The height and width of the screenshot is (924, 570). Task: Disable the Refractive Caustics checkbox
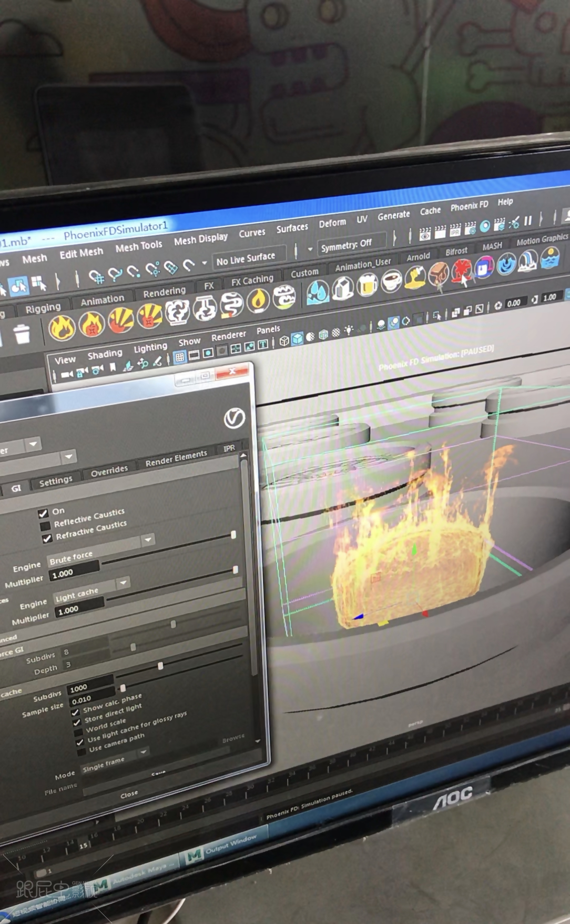pyautogui.click(x=47, y=538)
